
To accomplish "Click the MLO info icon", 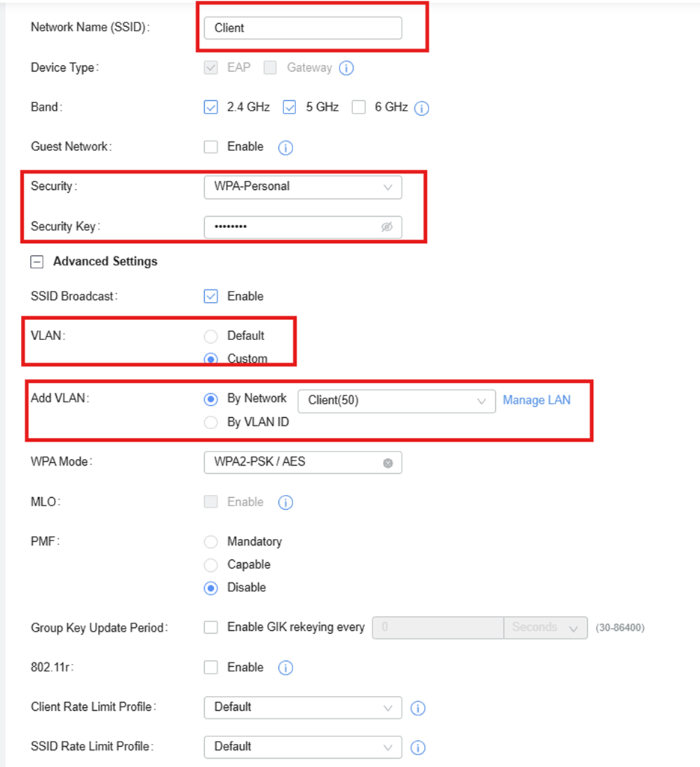I will (286, 502).
